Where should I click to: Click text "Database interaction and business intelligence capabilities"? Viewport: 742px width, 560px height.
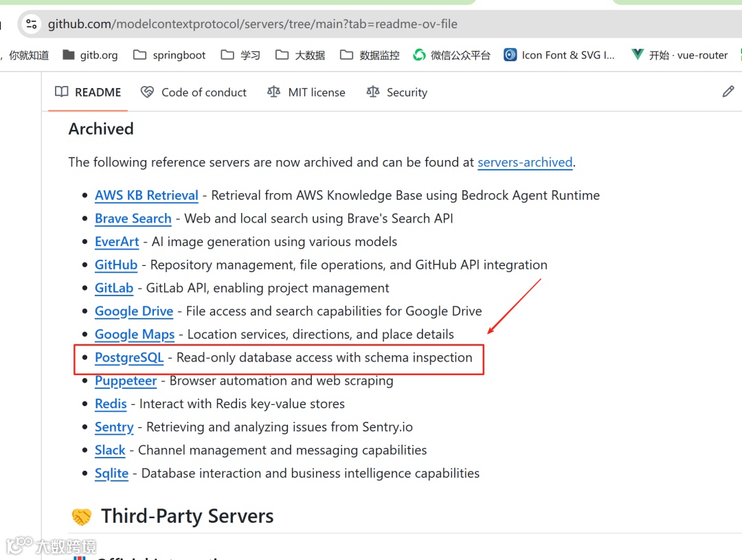click(311, 474)
